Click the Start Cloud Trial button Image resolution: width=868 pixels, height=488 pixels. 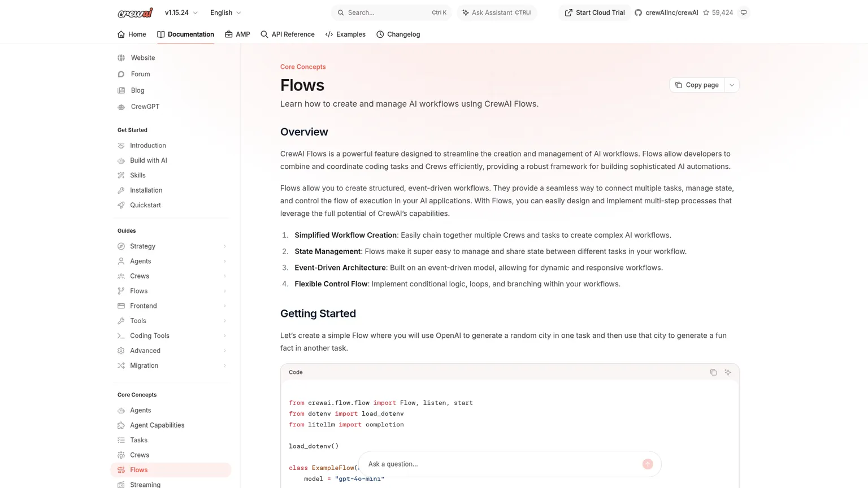(x=594, y=12)
